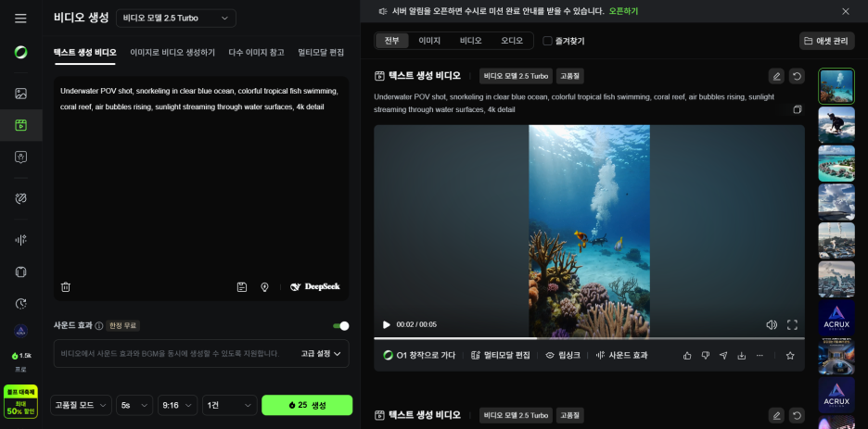Enter fullscreen on the video player
Image resolution: width=868 pixels, height=429 pixels.
(792, 324)
